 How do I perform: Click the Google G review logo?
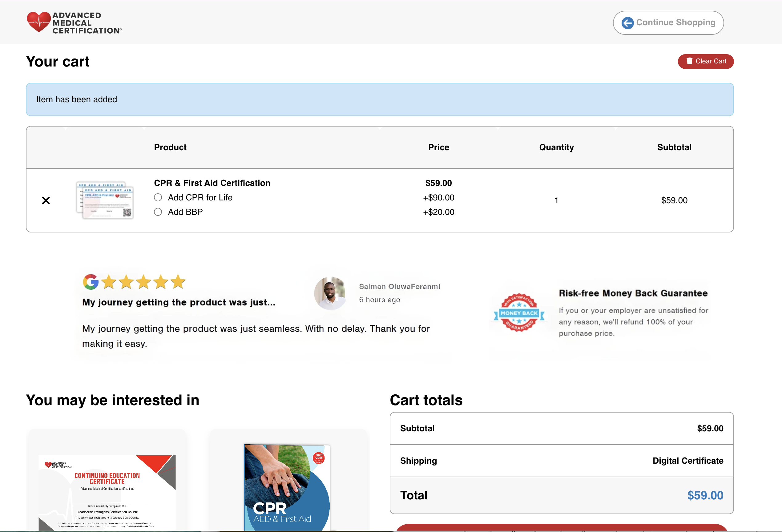91,282
